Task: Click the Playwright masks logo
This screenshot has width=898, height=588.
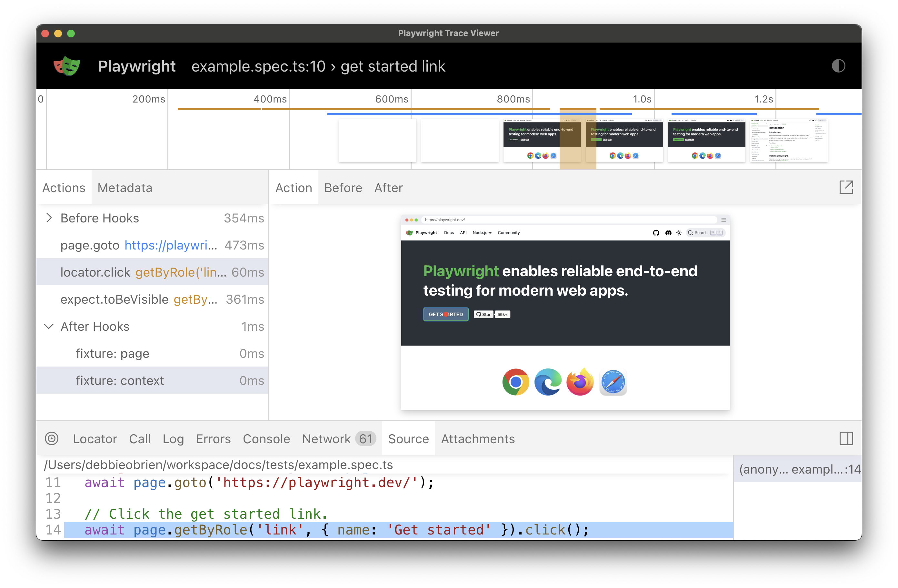Action: pos(67,66)
